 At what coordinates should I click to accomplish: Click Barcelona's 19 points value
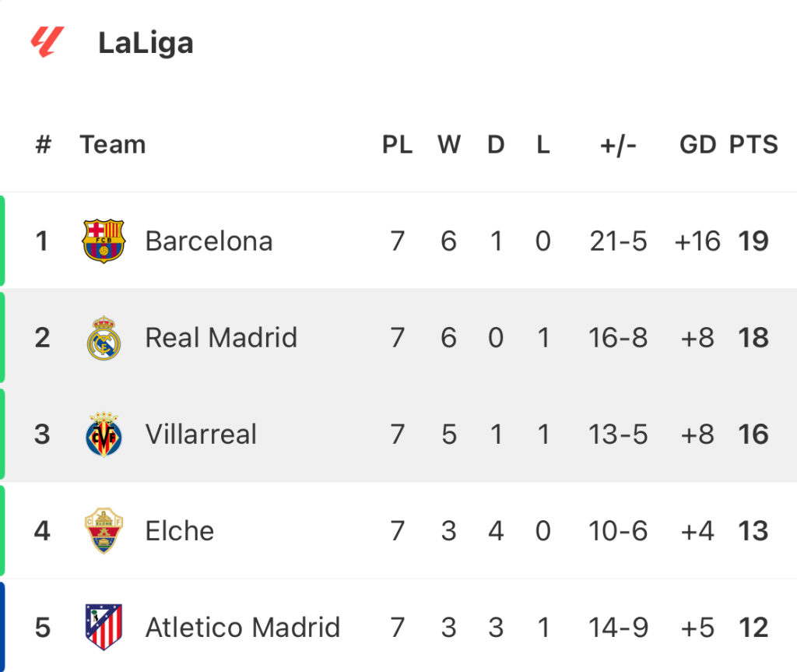[x=753, y=241]
